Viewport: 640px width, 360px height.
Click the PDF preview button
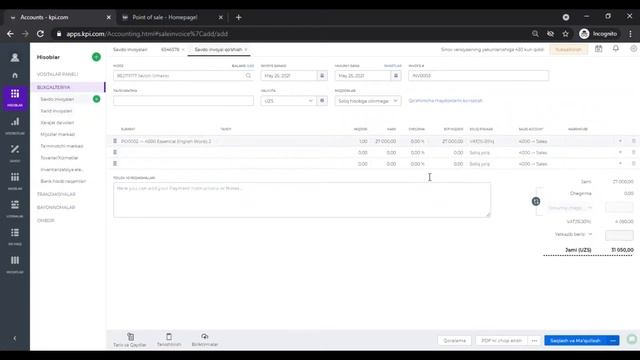502,340
